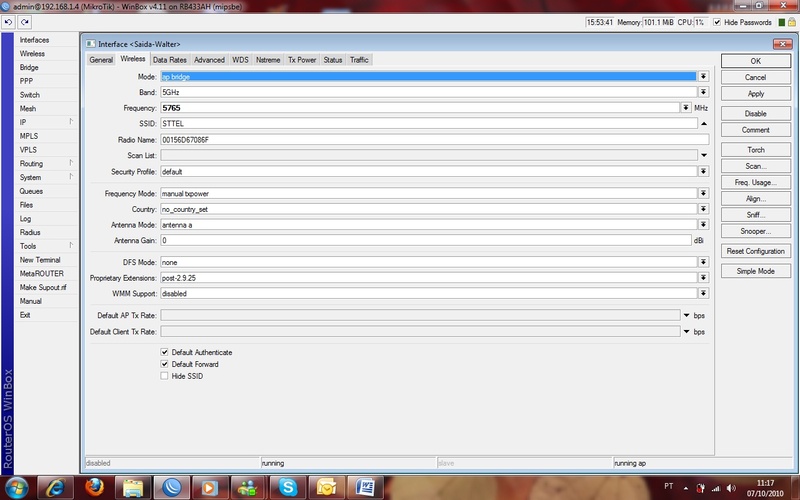This screenshot has width=800, height=500.
Task: Click the WinBox undo arrow icon
Action: 8,22
